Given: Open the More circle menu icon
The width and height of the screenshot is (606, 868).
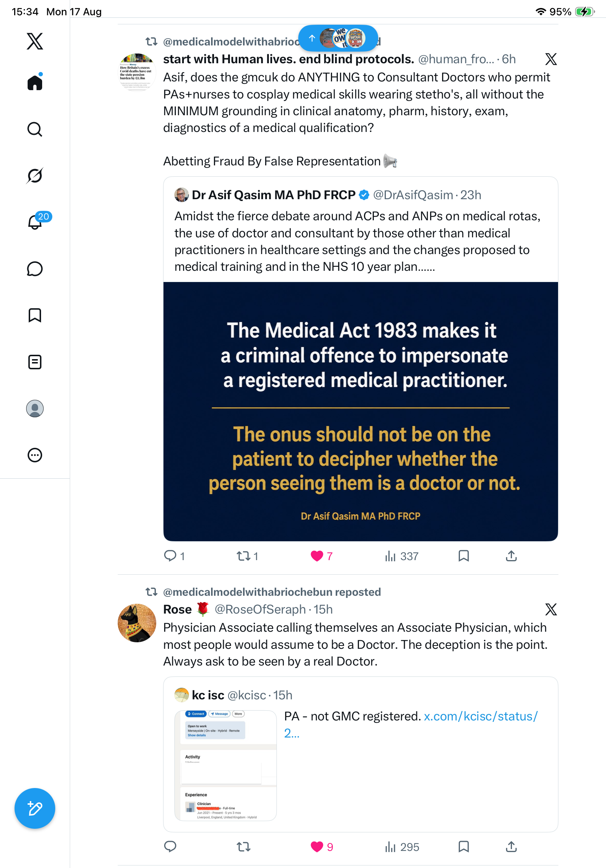Looking at the screenshot, I should 35,455.
